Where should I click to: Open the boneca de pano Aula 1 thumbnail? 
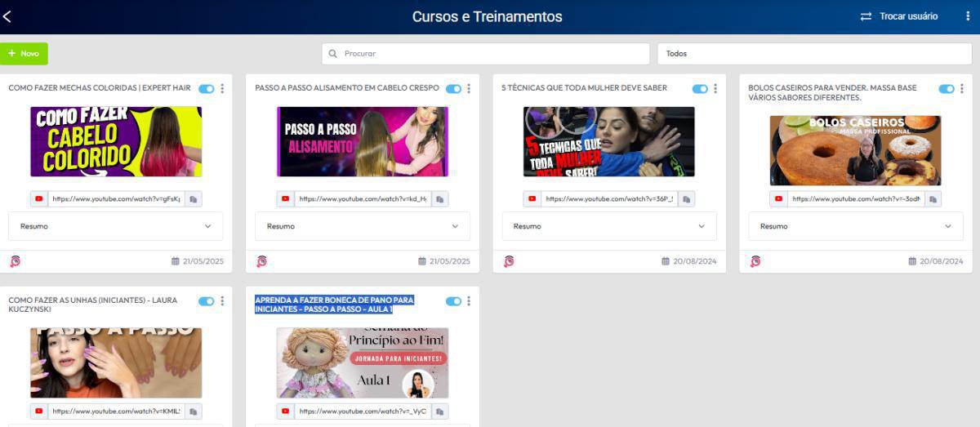(363, 363)
